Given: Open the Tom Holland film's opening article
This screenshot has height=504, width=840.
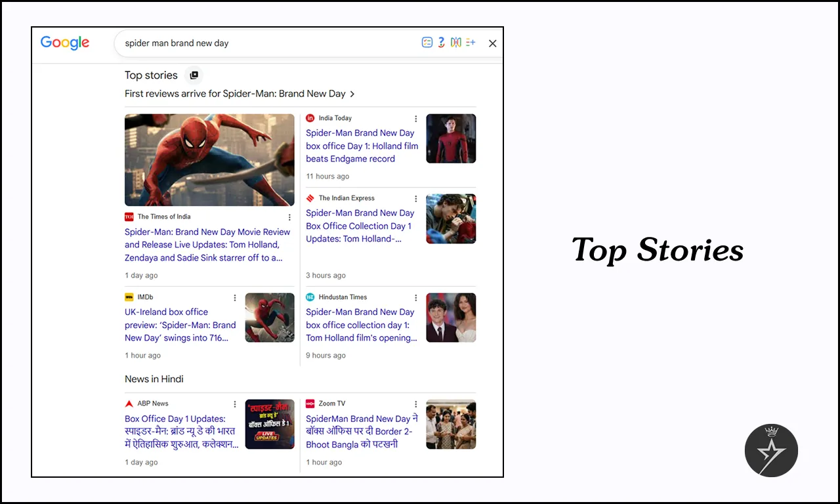Looking at the screenshot, I should pos(362,325).
